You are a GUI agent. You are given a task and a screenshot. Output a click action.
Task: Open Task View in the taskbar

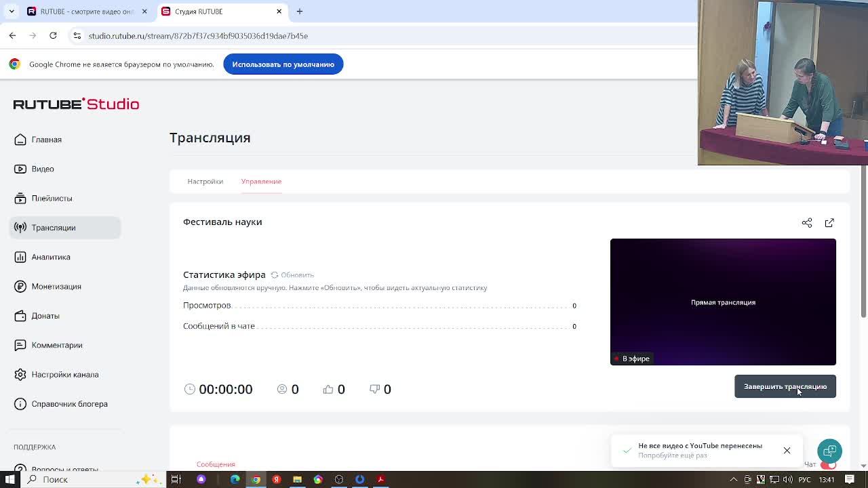[x=176, y=479]
